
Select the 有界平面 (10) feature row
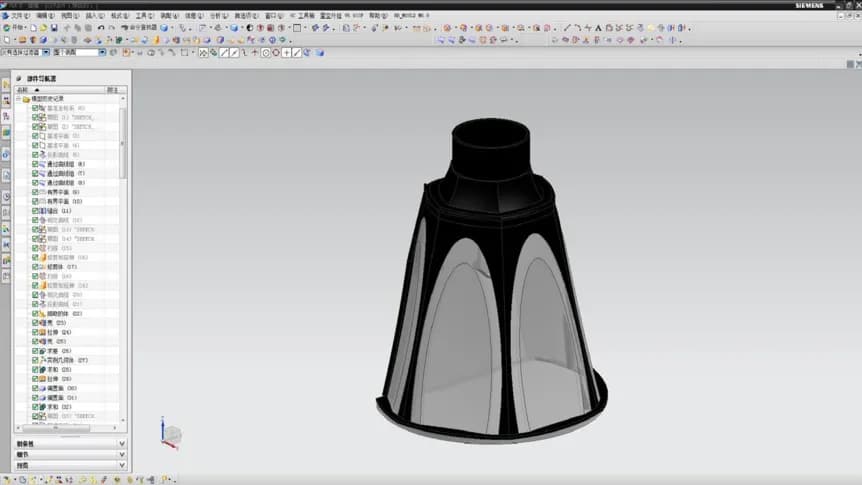[x=67, y=201]
